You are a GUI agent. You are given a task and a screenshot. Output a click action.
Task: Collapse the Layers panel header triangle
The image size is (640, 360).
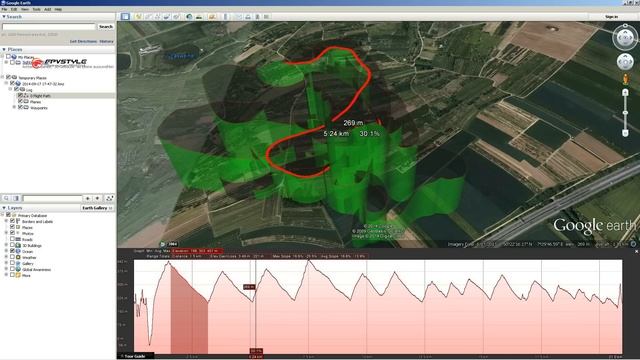coord(4,208)
